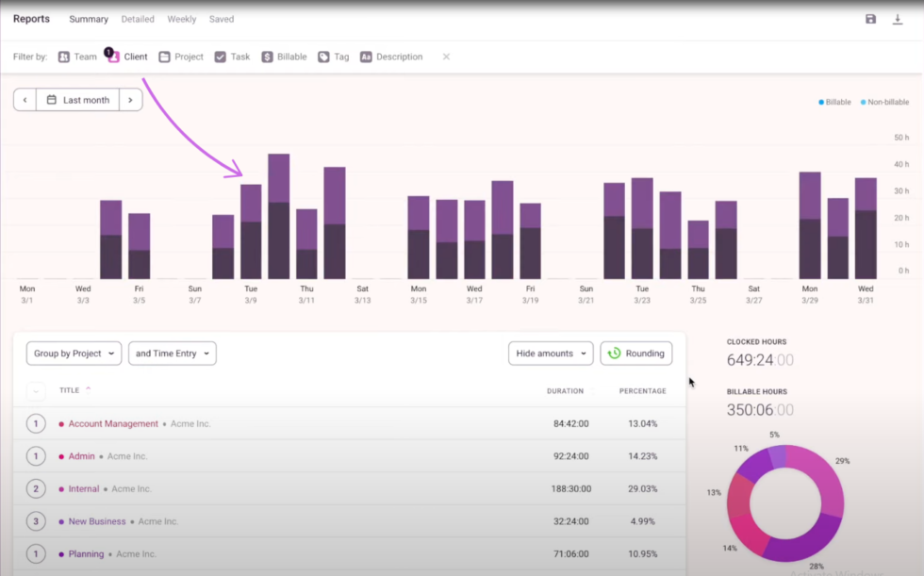Switch to the Detailed tab

coord(138,18)
